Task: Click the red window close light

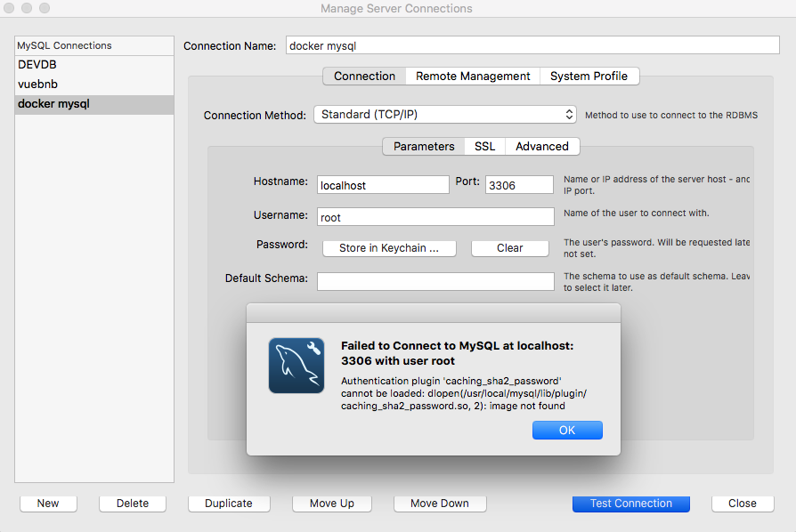Action: 9,8
